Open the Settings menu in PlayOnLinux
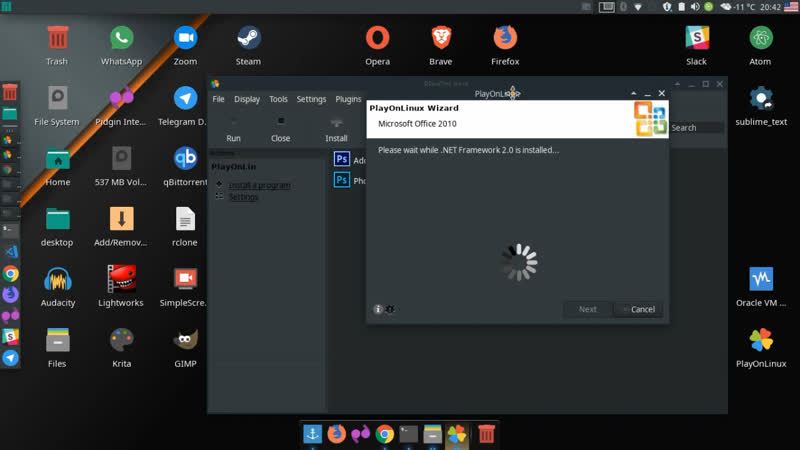800x450 pixels. [x=311, y=99]
